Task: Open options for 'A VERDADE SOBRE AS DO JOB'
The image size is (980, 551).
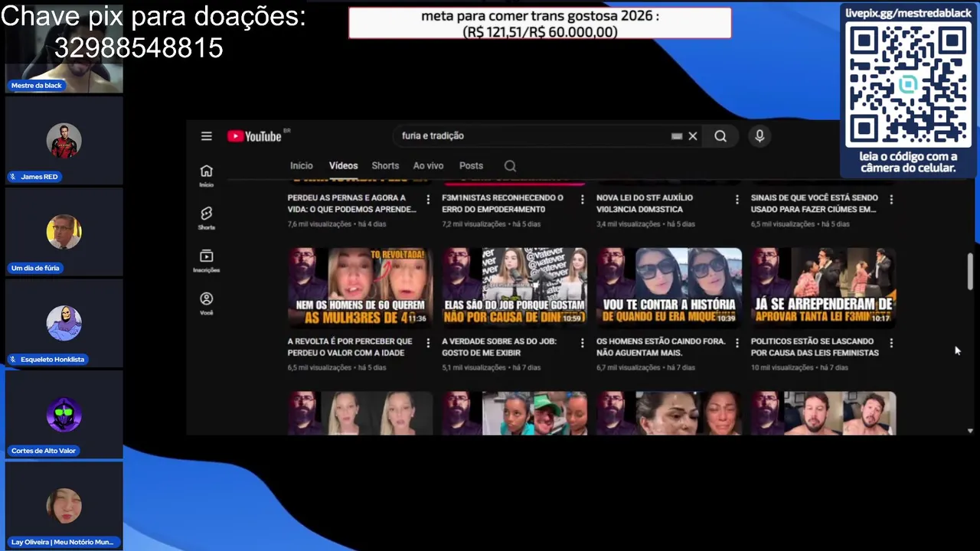Action: click(583, 343)
